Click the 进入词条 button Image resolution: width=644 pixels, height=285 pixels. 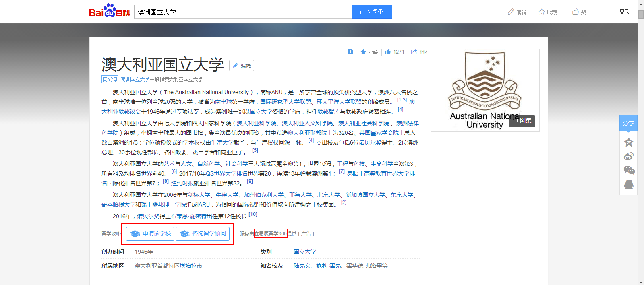(x=371, y=12)
